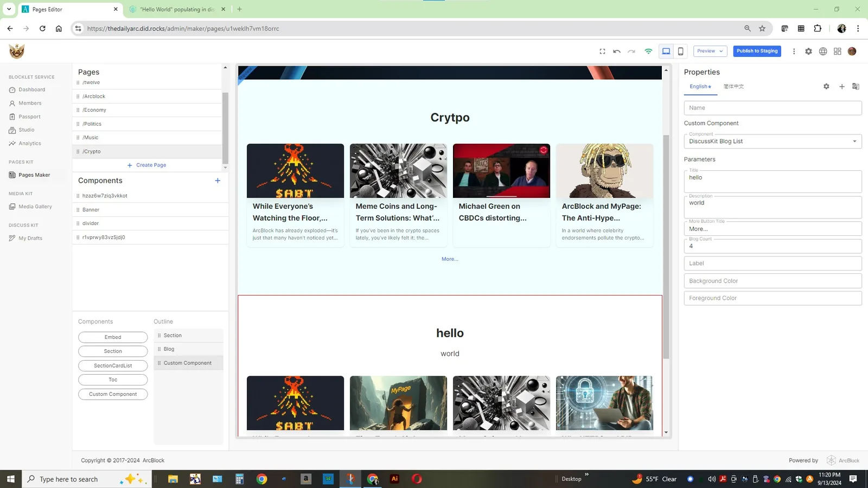Select the /Arcblock page
This screenshot has width=868, height=488.
point(148,97)
